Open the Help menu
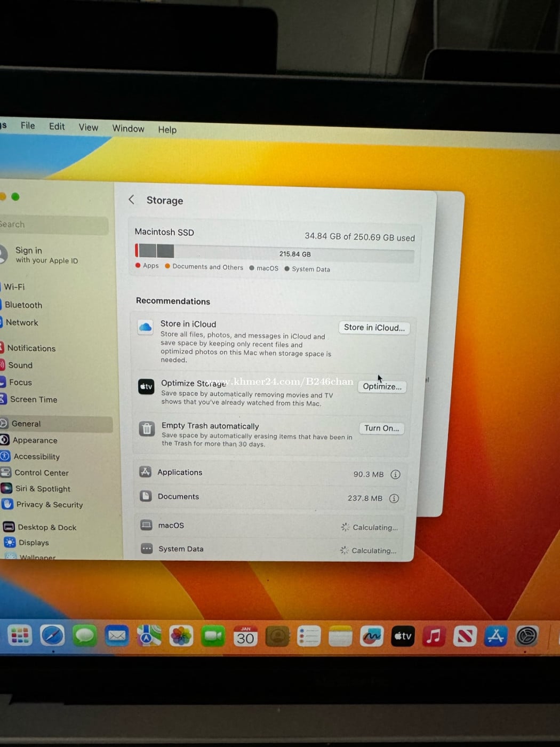The image size is (560, 747). [x=167, y=130]
